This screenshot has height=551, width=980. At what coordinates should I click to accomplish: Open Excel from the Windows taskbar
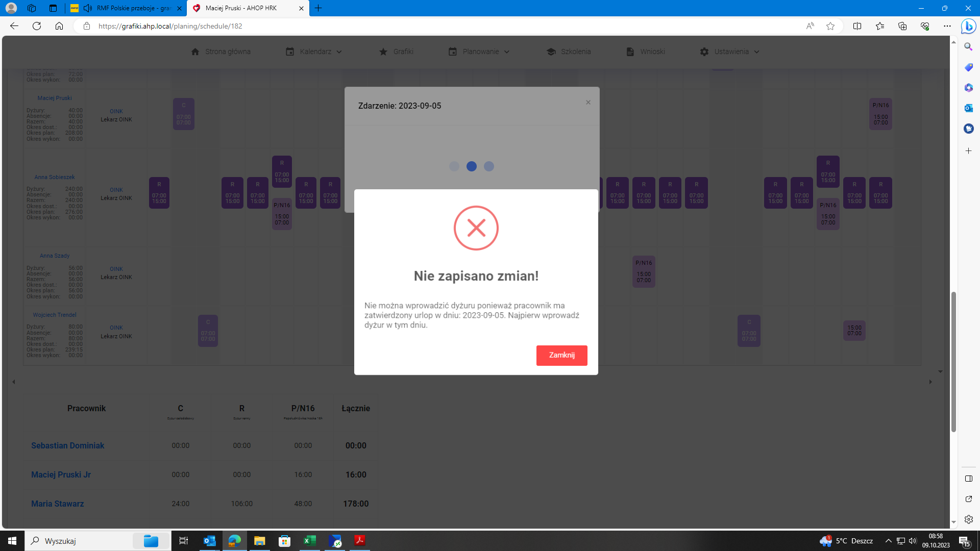(309, 541)
